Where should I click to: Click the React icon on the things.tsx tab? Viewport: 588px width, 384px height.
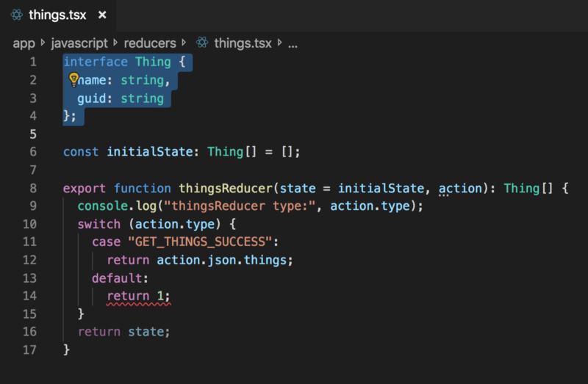click(15, 15)
